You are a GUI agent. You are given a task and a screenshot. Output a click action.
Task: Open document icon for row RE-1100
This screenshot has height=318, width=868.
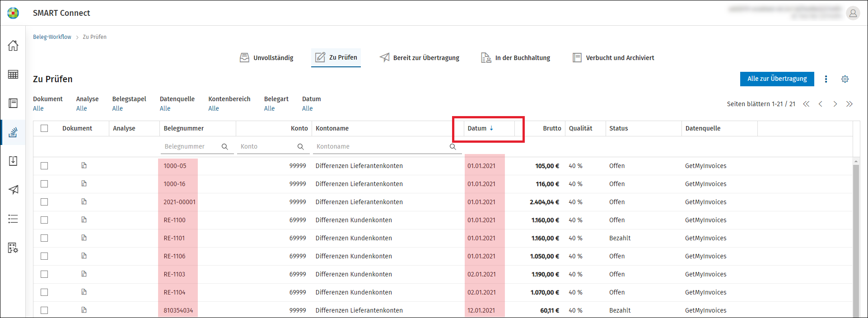point(84,220)
